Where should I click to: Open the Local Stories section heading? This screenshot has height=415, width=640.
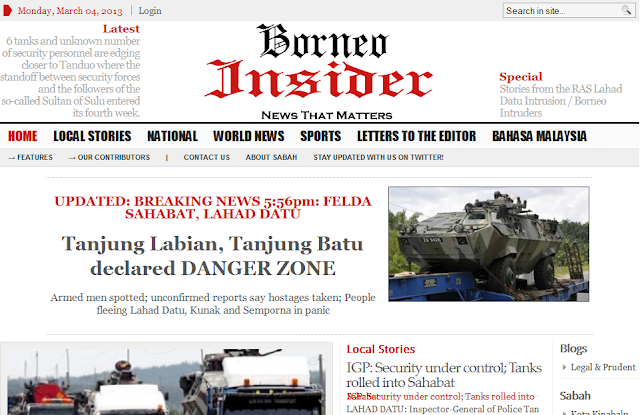point(380,349)
